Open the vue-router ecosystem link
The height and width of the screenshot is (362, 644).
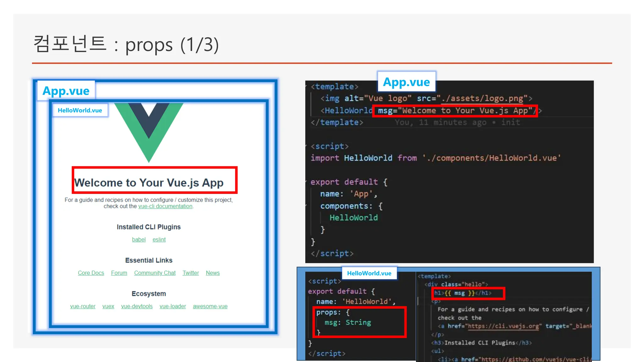(83, 306)
